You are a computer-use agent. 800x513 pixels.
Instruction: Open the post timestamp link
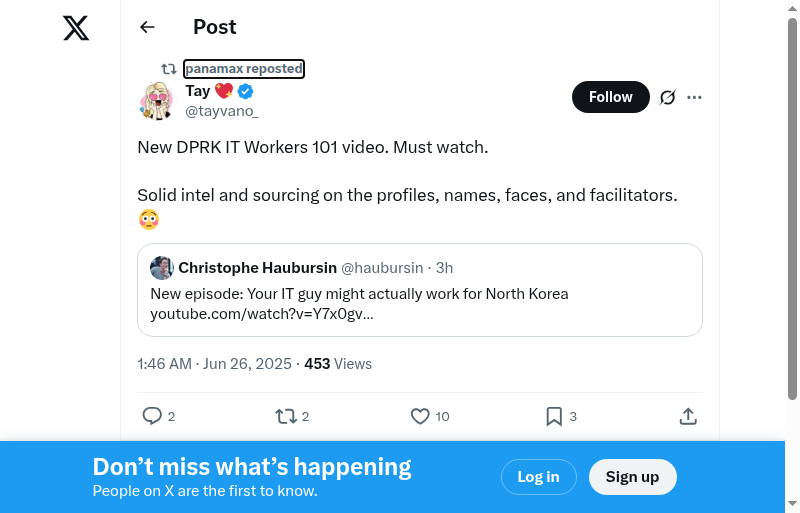click(x=214, y=364)
